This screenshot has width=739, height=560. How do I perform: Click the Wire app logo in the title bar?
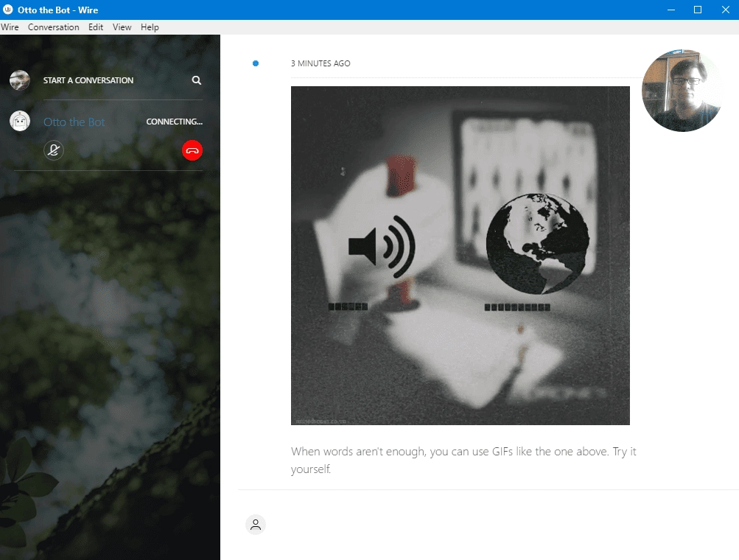click(7, 10)
